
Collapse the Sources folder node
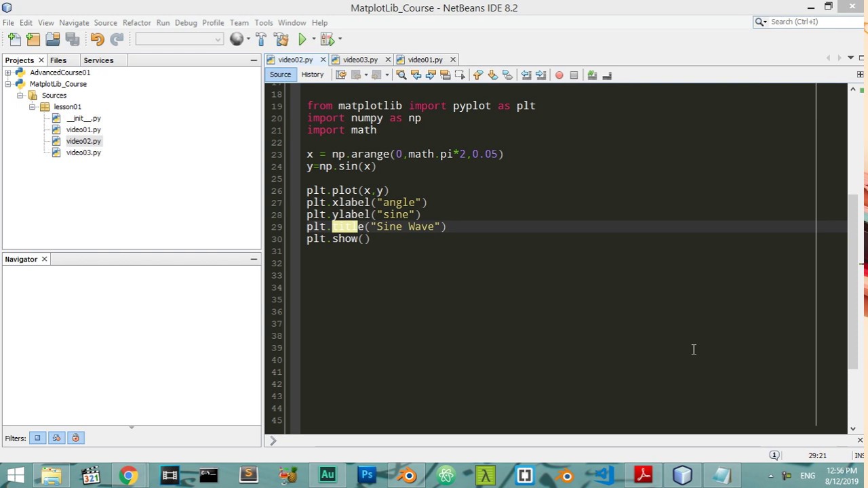coord(20,96)
